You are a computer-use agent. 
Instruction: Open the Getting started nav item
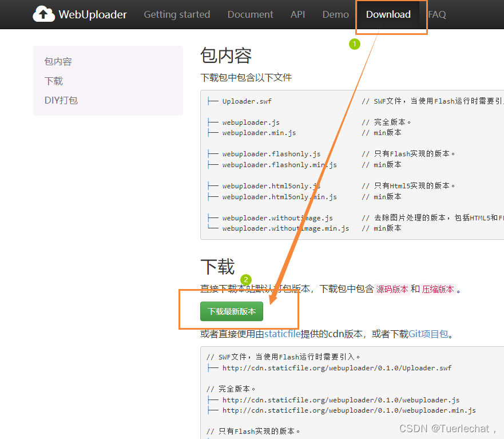(x=177, y=14)
